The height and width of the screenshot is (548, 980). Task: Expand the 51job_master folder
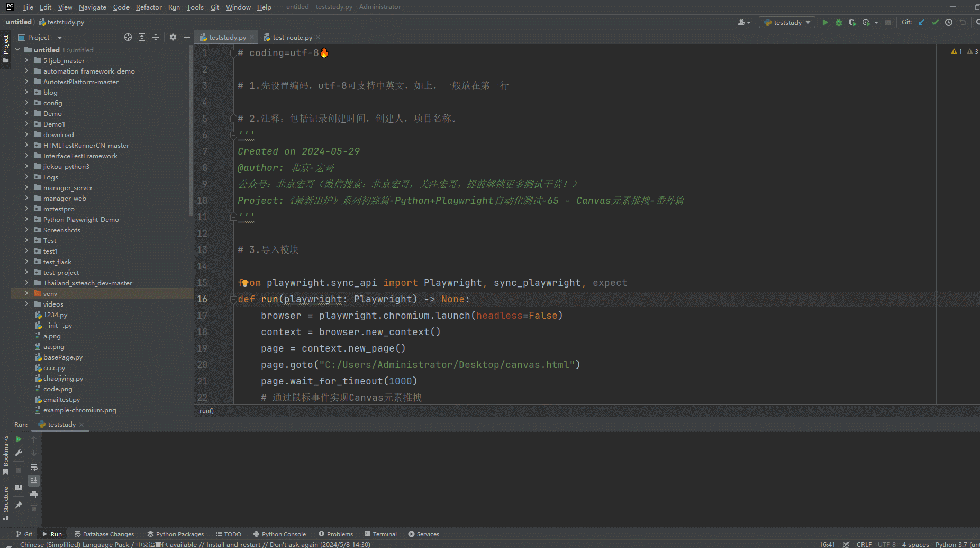point(26,60)
